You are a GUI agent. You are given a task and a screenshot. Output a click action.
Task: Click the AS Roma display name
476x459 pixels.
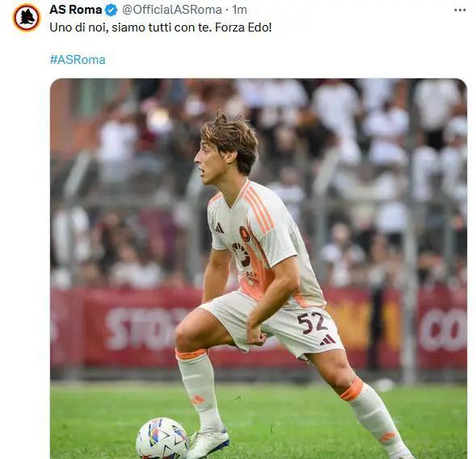coord(75,10)
